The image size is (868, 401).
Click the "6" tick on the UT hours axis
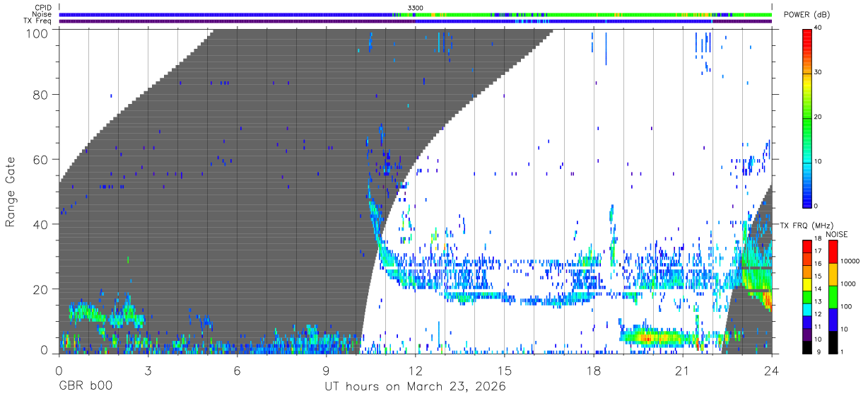237,369
